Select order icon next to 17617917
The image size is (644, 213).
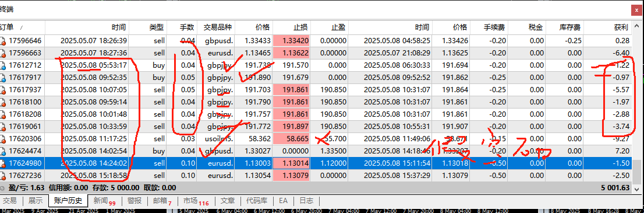[x=3, y=78]
